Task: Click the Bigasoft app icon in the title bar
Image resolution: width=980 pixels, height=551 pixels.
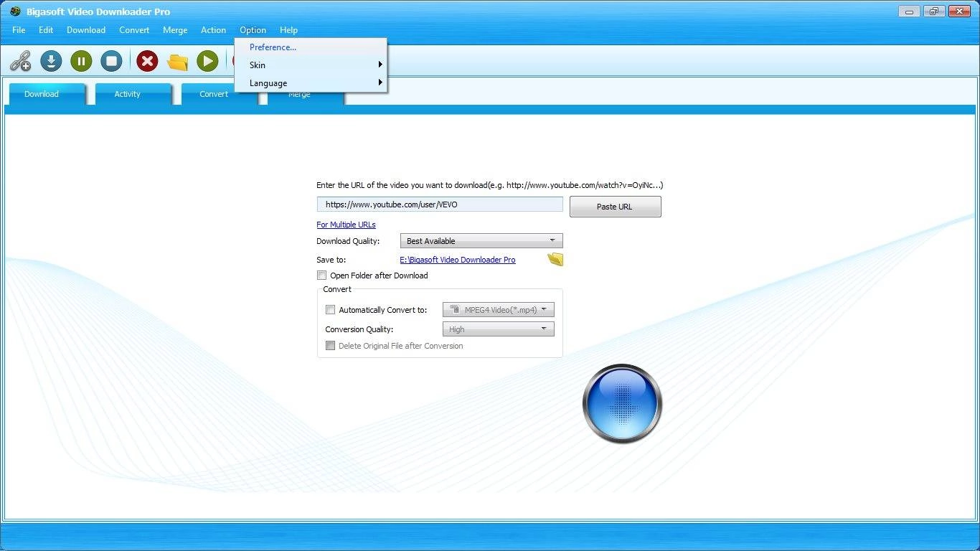Action: [15, 11]
